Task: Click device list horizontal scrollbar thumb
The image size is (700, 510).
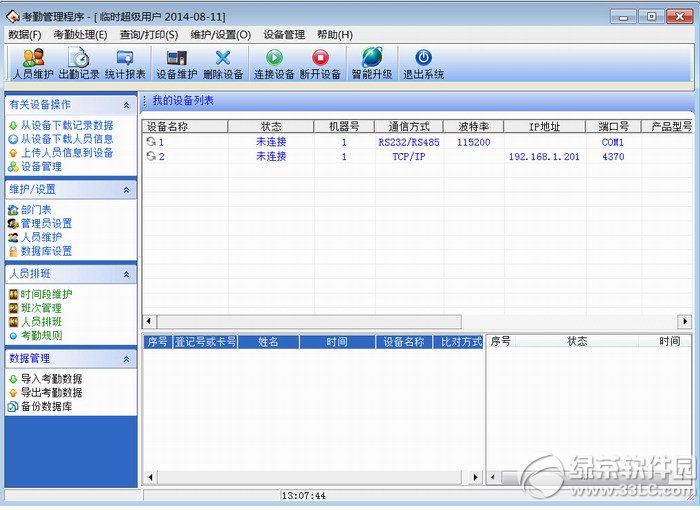Action: pyautogui.click(x=309, y=322)
